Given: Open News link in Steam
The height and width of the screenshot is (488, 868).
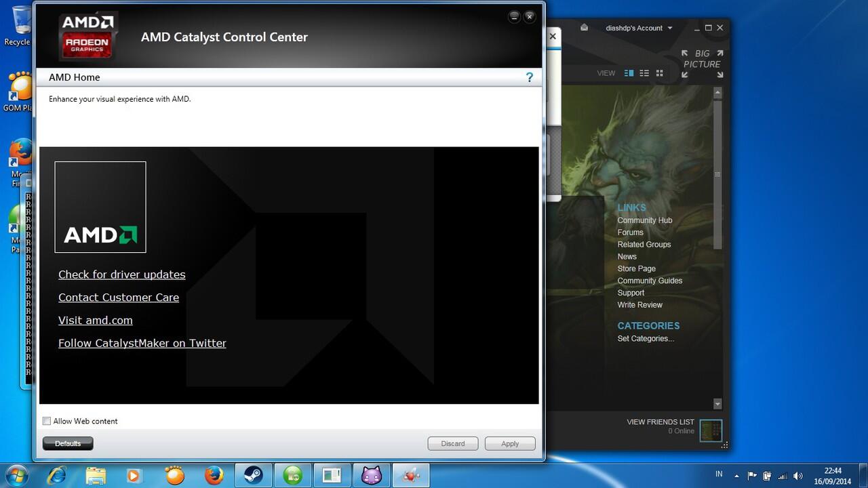Looking at the screenshot, I should [x=627, y=257].
